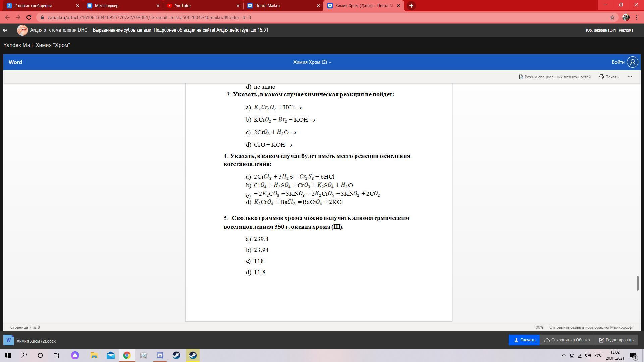Click Сохранить в Облако button

(x=567, y=340)
